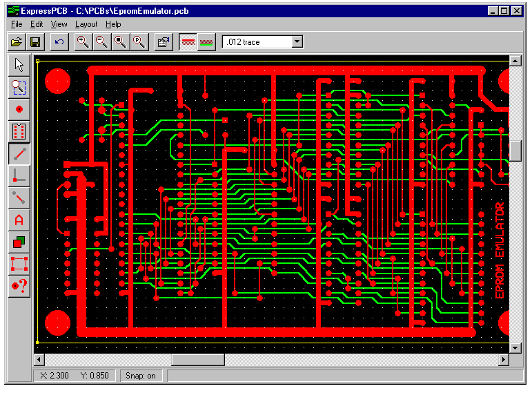This screenshot has width=532, height=393.
Task: Click the ExpressPCB application icon in title bar
Action: click(14, 11)
